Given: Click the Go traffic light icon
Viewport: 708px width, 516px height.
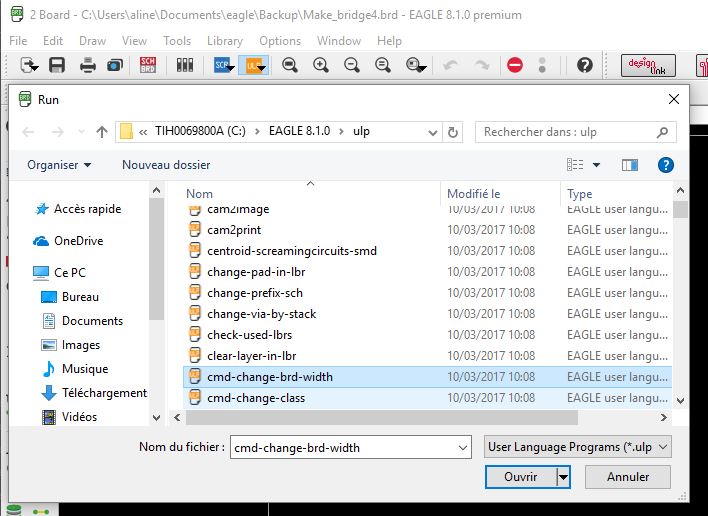Looking at the screenshot, I should pos(542,65).
